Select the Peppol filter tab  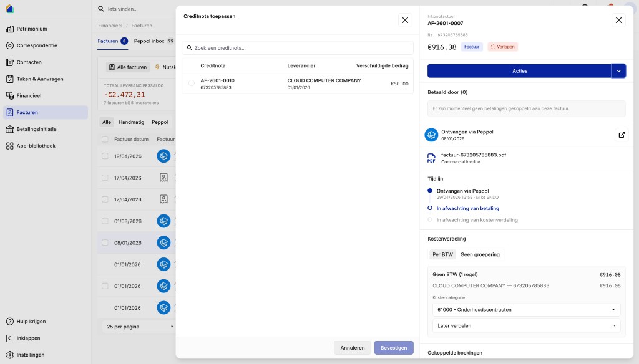click(160, 122)
